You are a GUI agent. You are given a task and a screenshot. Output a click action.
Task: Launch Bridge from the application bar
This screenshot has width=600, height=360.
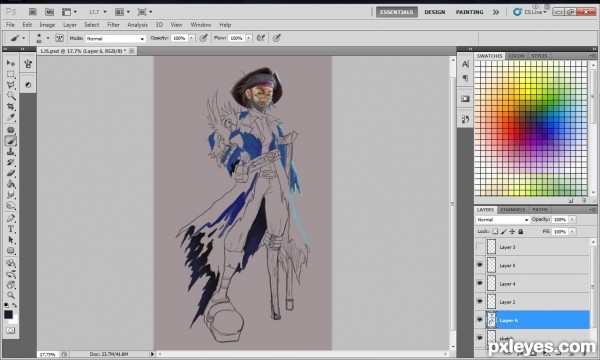tap(33, 12)
